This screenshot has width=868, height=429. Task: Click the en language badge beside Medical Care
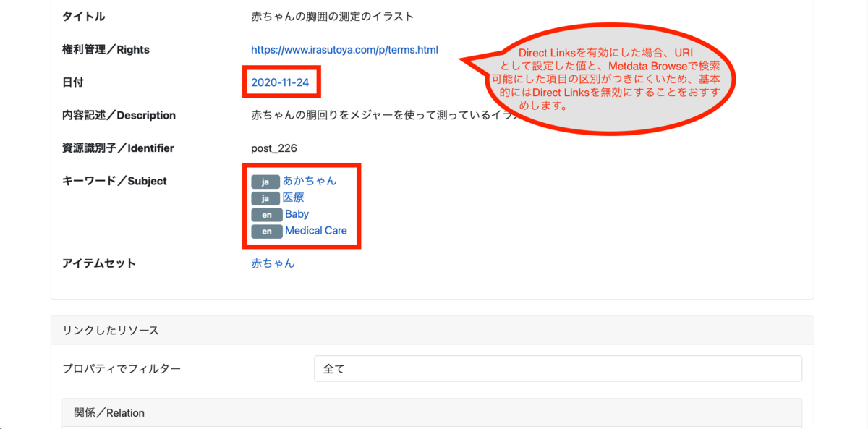[x=266, y=232]
